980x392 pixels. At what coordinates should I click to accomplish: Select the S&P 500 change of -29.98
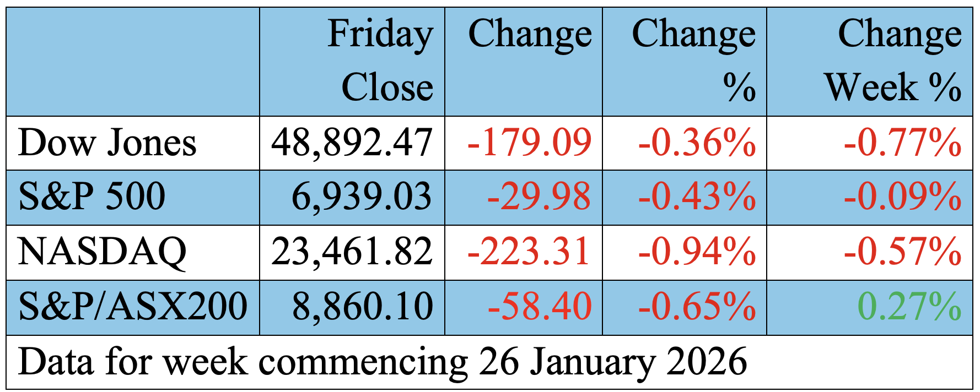[x=539, y=197]
